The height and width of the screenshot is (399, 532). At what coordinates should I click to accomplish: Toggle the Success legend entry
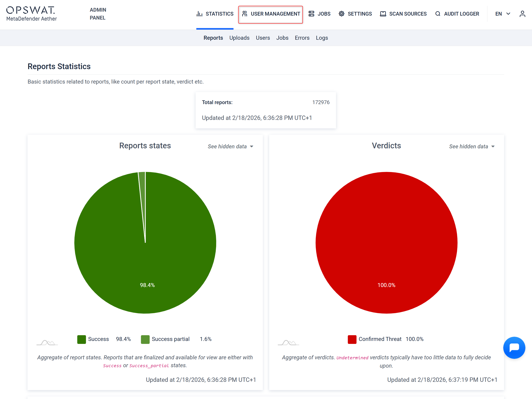click(x=93, y=339)
